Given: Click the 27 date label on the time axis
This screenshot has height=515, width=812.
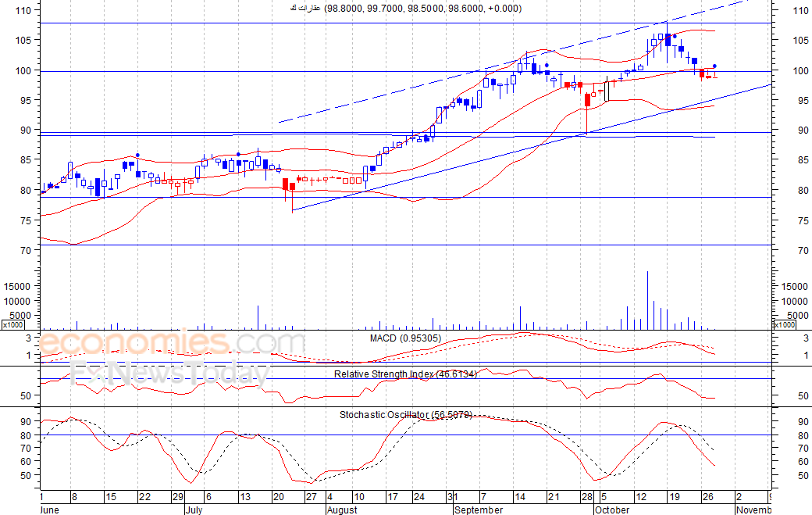Looking at the screenshot, I should coord(312,497).
